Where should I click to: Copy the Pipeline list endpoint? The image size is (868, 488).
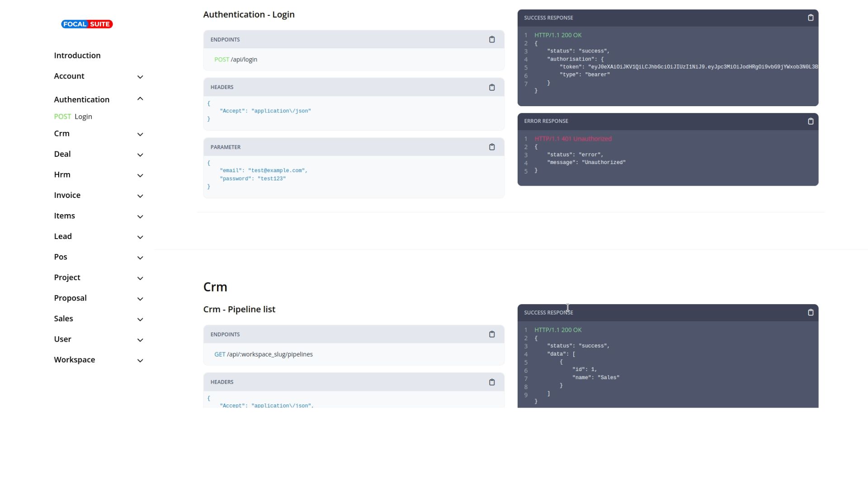492,334
